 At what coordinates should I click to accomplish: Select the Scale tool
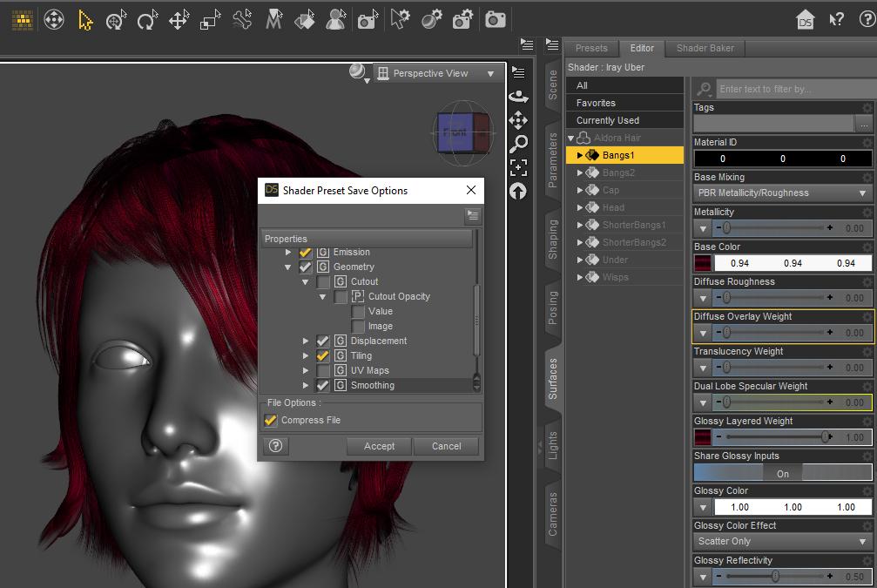(211, 20)
